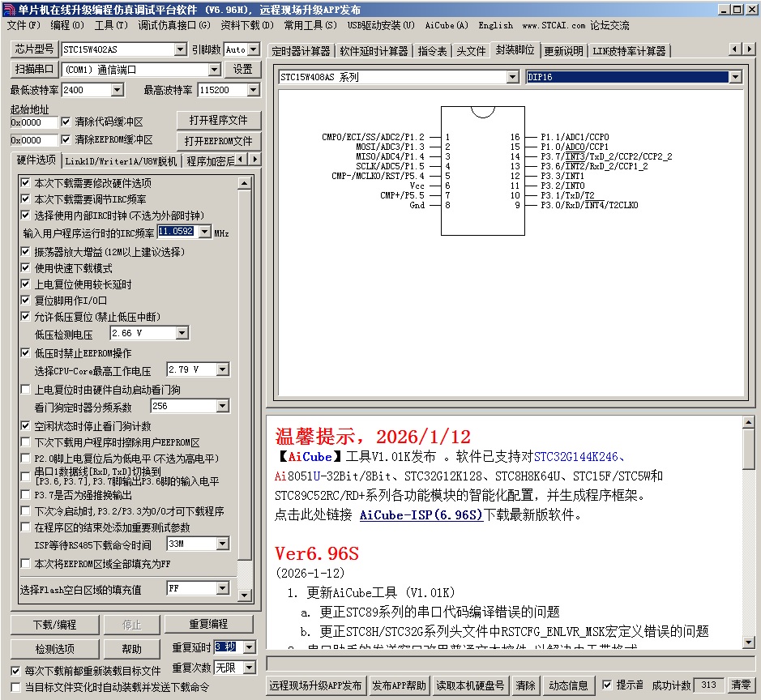The image size is (761, 700).
Task: Click the 下载/编程 button
Action: 55,625
